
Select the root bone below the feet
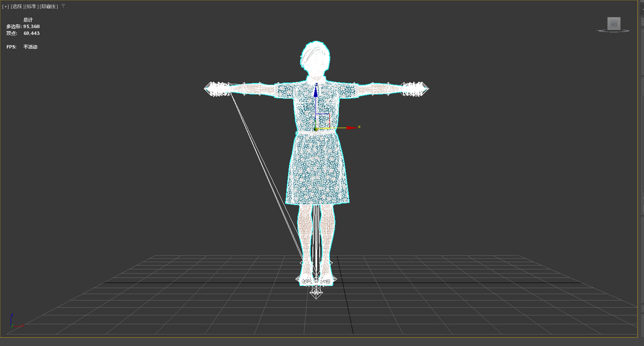click(x=316, y=293)
